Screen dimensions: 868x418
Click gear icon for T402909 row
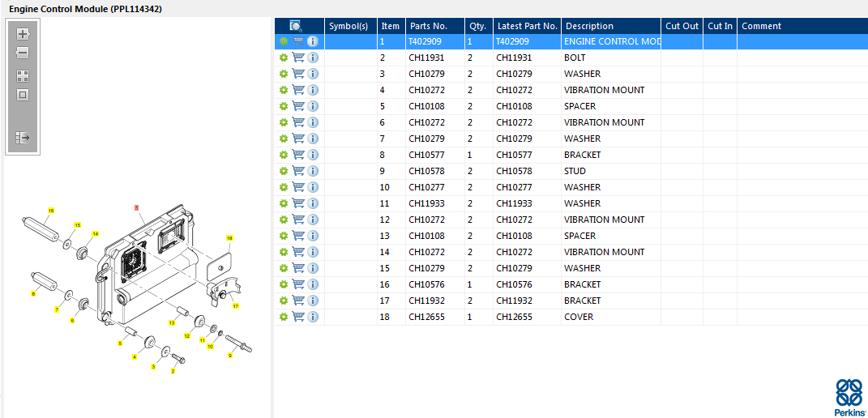pyautogui.click(x=284, y=41)
